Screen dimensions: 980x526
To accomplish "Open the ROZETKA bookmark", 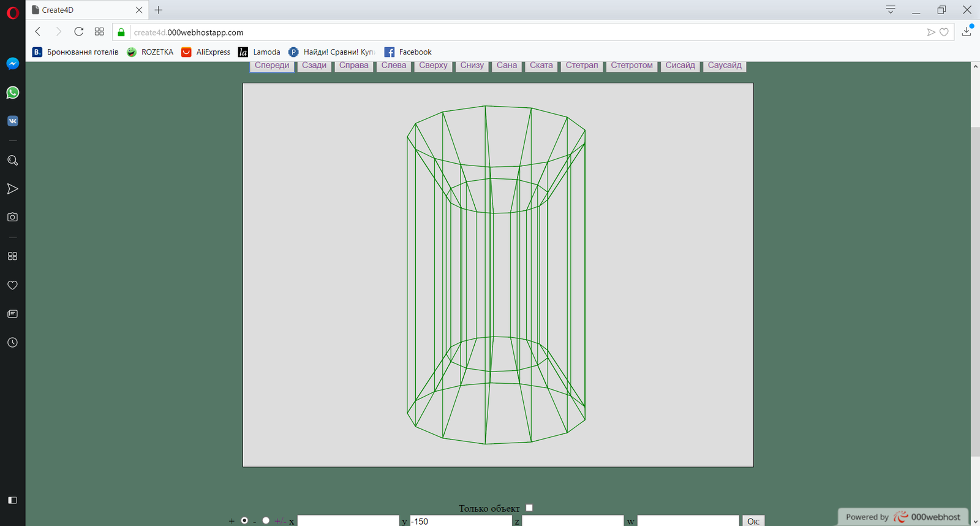I will [150, 52].
